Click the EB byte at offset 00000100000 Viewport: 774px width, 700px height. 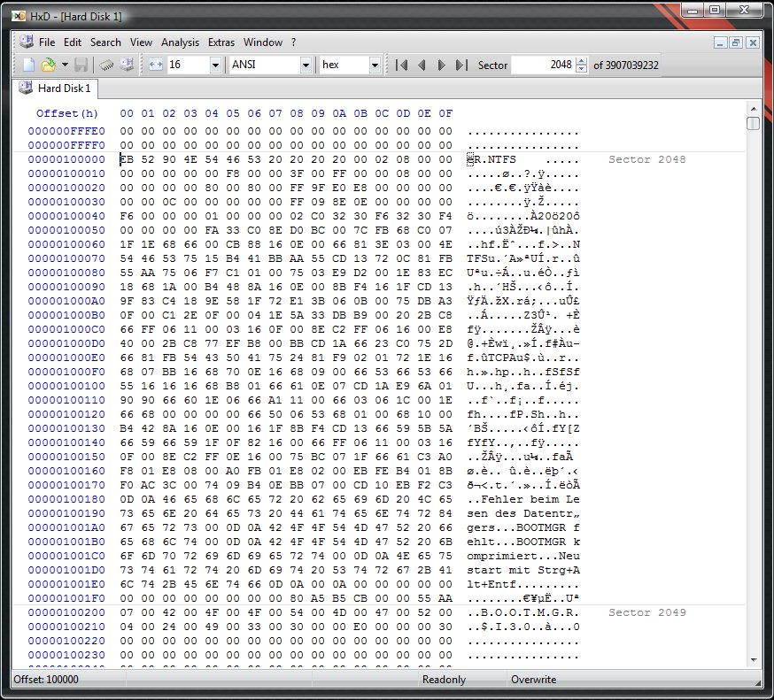(127, 159)
